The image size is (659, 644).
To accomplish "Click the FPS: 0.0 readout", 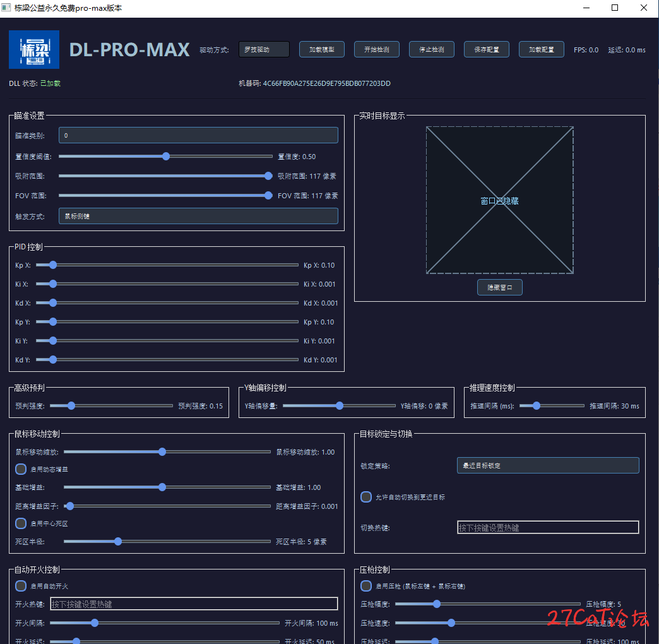I will (x=586, y=50).
